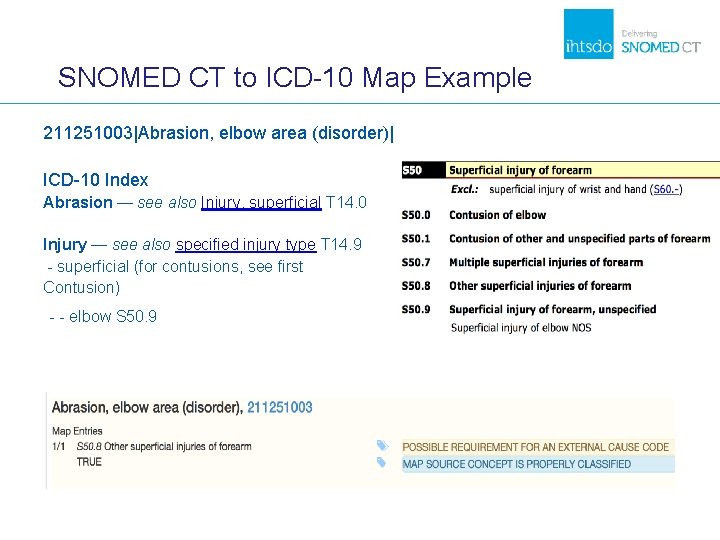Image resolution: width=720 pixels, height=540 pixels.
Task: Select row S50.1 Contusion of other parts
Action: pyautogui.click(x=556, y=239)
